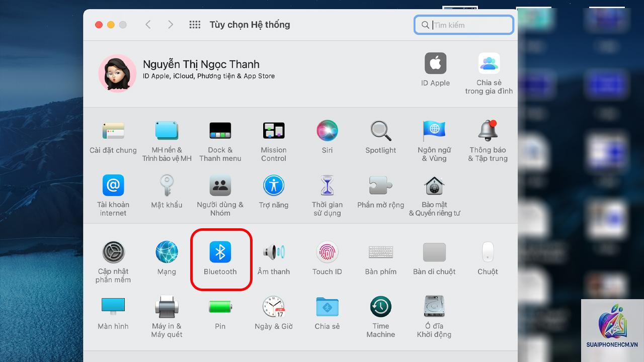The width and height of the screenshot is (644, 362).
Task: Click the name Nguyễn Thị Ngọc Thanh
Action: click(201, 64)
